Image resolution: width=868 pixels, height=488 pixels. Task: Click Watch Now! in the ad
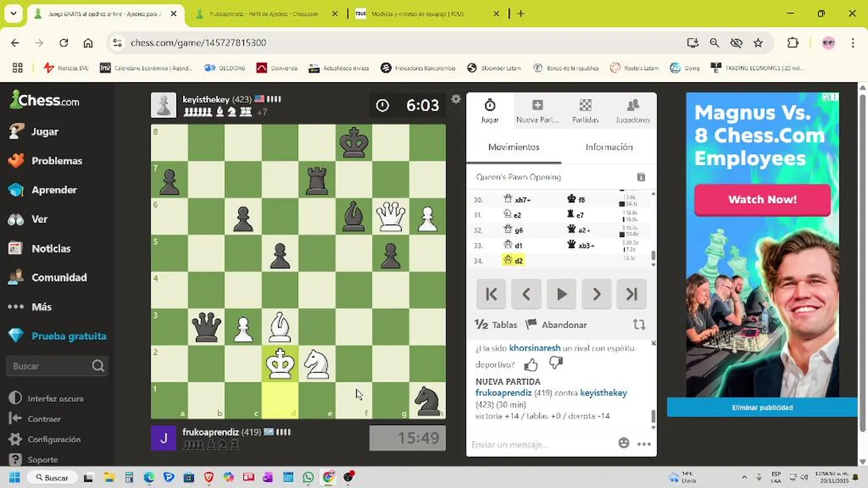(762, 199)
